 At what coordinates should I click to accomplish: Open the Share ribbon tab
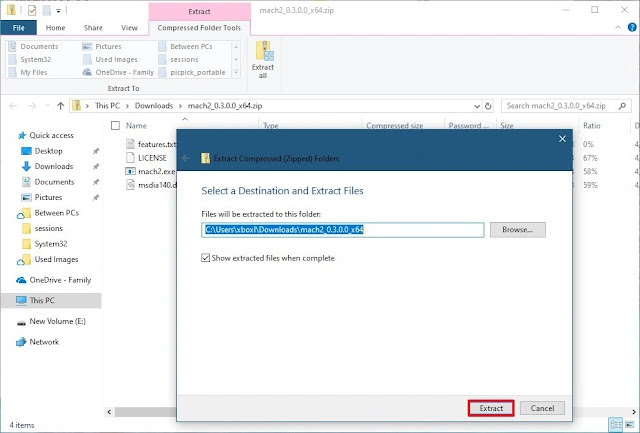(92, 28)
